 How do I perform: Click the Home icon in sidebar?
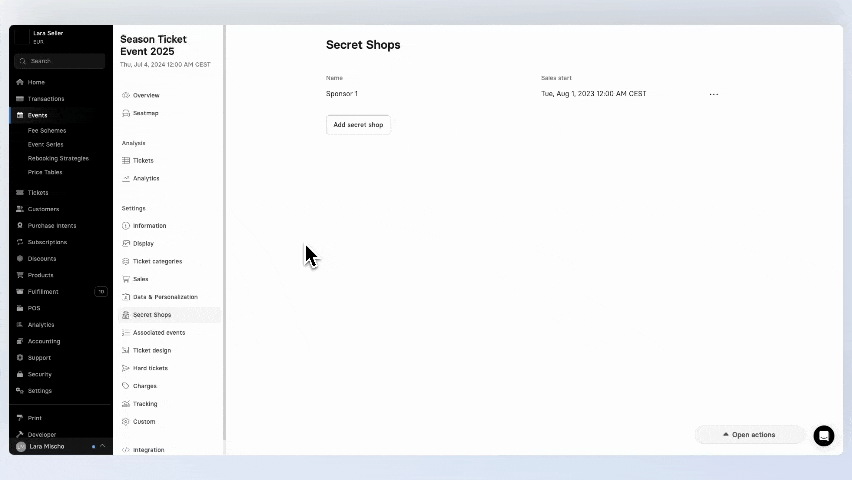pyautogui.click(x=20, y=82)
